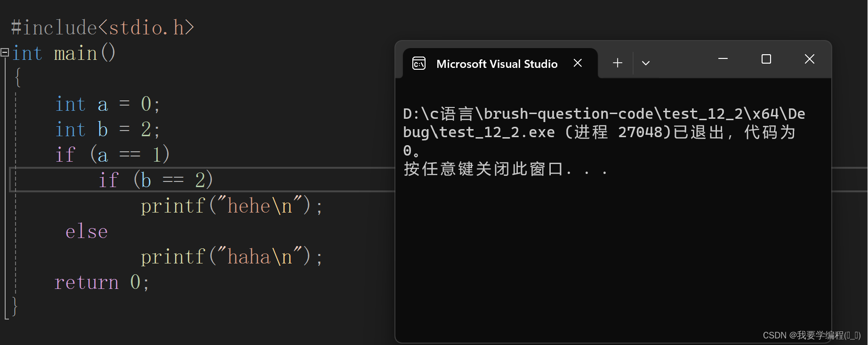Open a new console tab with plus
The height and width of the screenshot is (345, 868).
(618, 63)
